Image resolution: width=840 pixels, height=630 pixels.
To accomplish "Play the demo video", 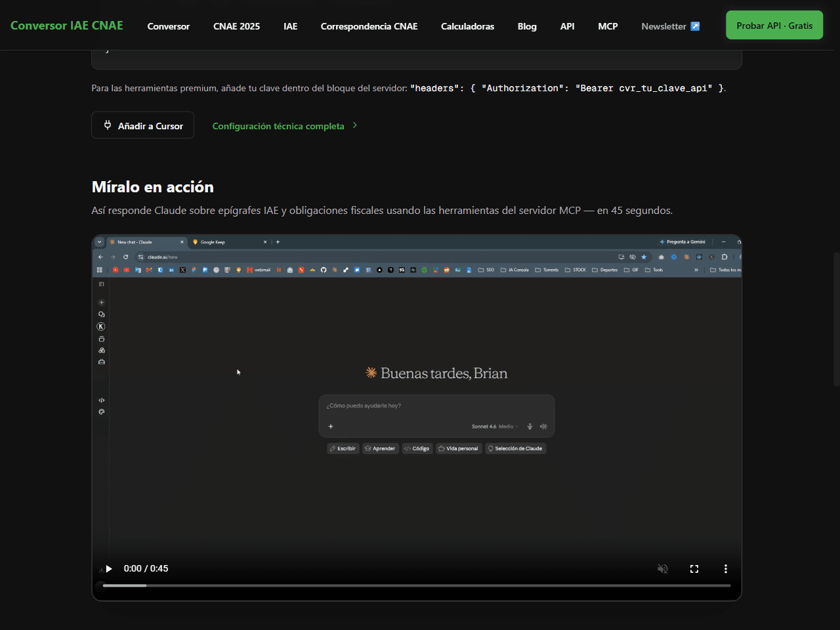I will tap(109, 568).
